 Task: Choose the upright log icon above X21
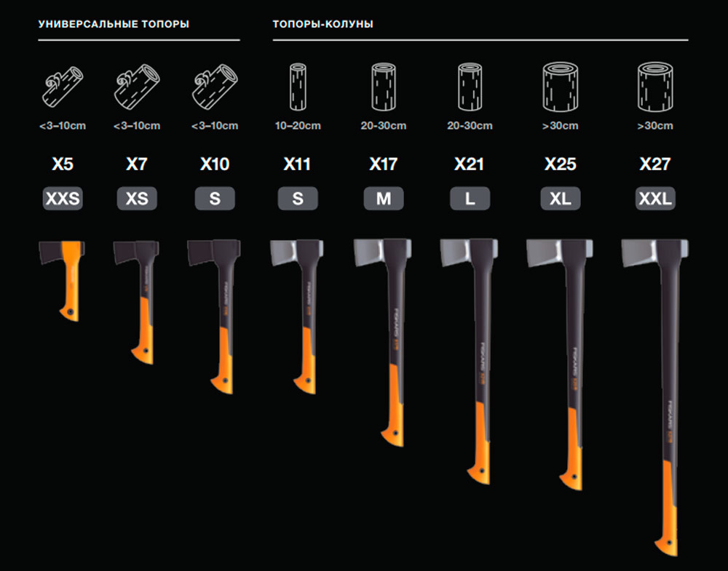[470, 86]
